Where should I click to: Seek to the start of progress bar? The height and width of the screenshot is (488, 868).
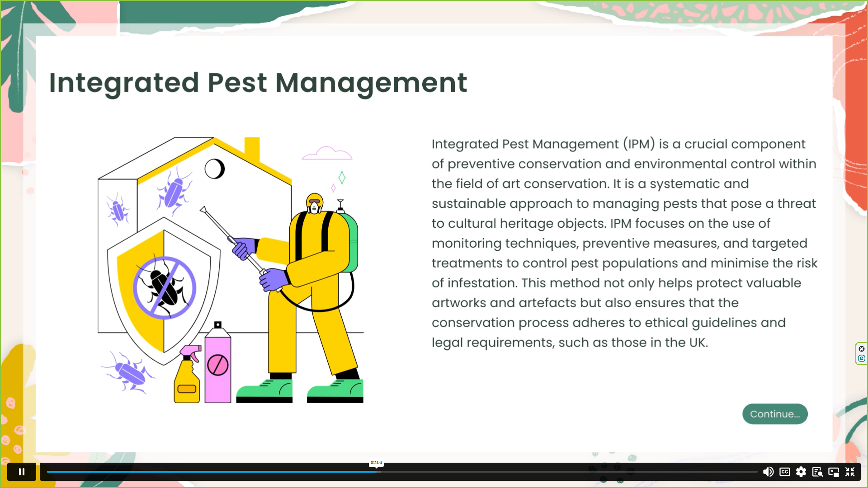coord(49,472)
